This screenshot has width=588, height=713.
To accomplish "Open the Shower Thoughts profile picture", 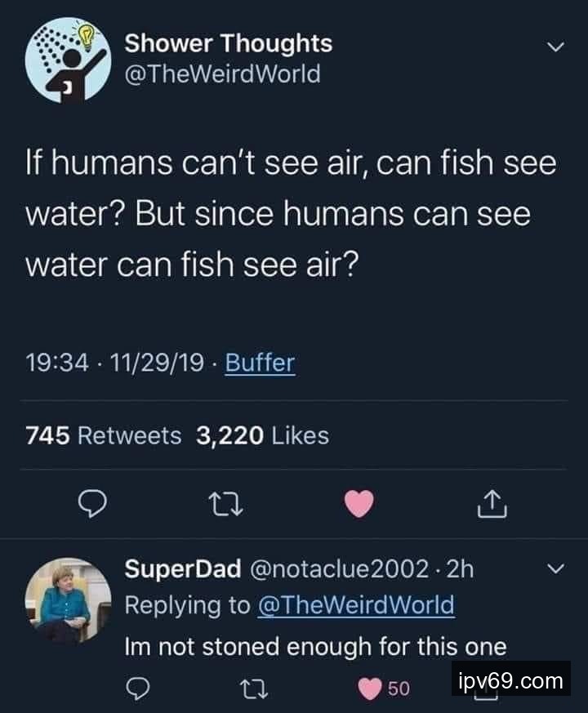I will [x=67, y=60].
